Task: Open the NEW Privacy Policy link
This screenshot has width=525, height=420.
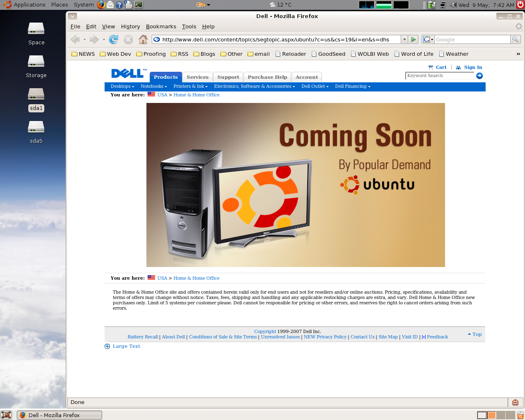Action: [x=325, y=337]
